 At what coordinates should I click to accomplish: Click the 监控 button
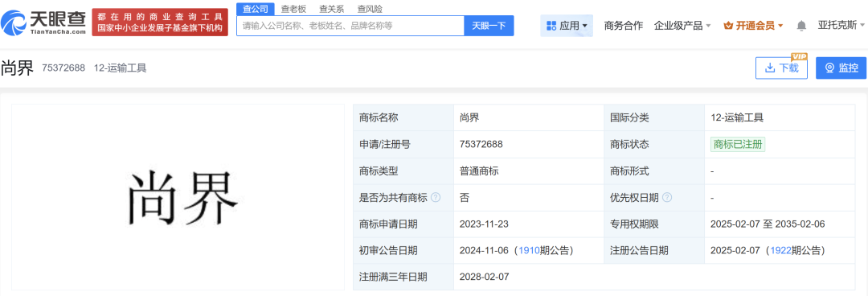[841, 68]
